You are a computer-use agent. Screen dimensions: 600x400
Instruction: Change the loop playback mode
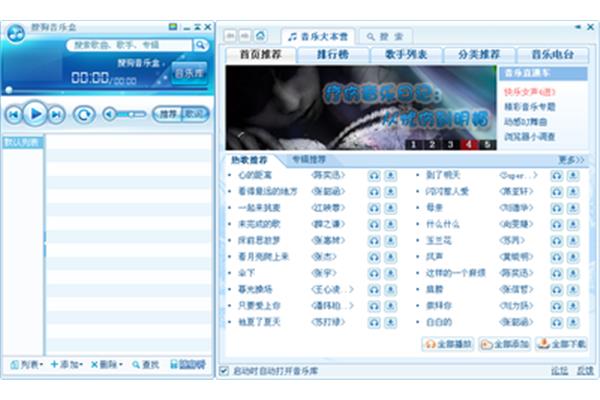point(84,114)
